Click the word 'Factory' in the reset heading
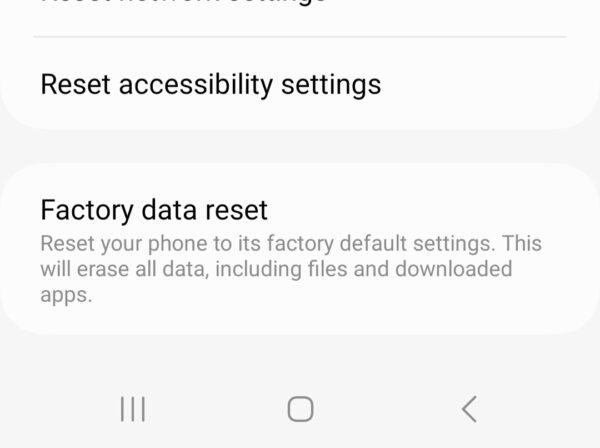This screenshot has width=600, height=448. (84, 210)
